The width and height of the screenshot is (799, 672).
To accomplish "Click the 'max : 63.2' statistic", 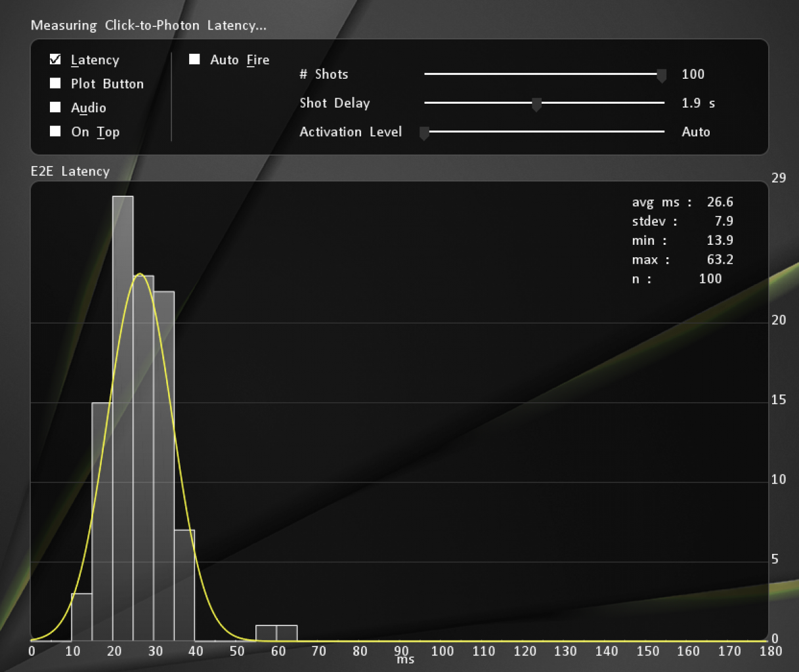I will [x=683, y=259].
